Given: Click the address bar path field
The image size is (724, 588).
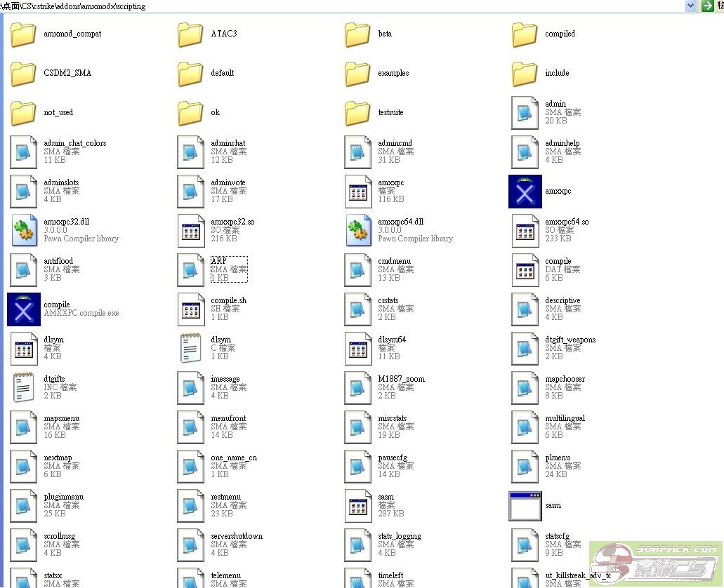Looking at the screenshot, I should 343,6.
